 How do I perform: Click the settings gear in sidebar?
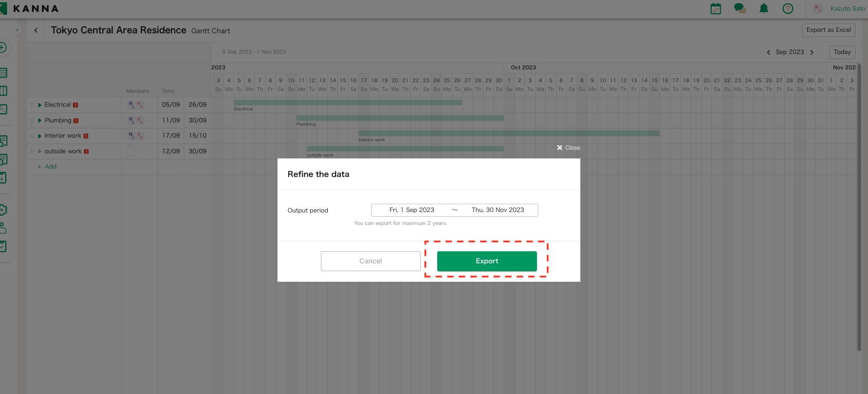(3, 210)
